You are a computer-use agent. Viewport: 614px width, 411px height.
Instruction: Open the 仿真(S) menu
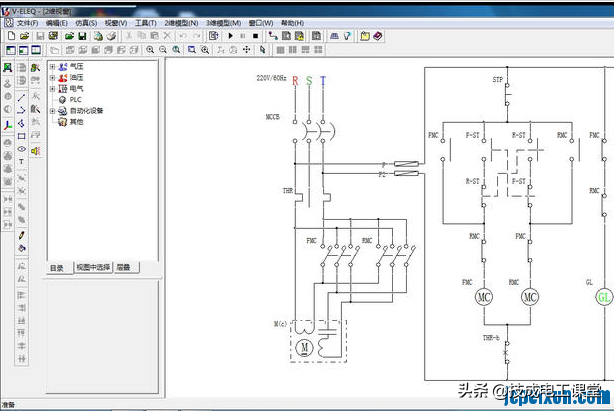(86, 23)
